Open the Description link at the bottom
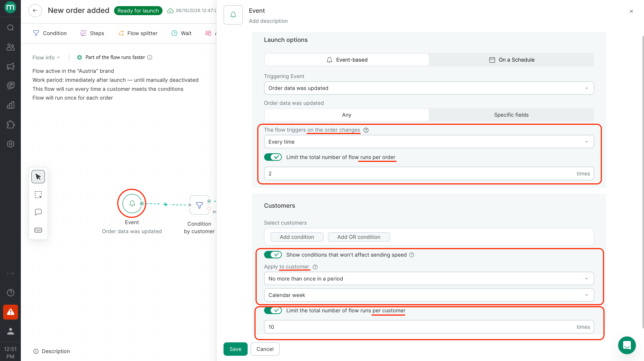Image resolution: width=644 pixels, height=361 pixels. [x=52, y=351]
